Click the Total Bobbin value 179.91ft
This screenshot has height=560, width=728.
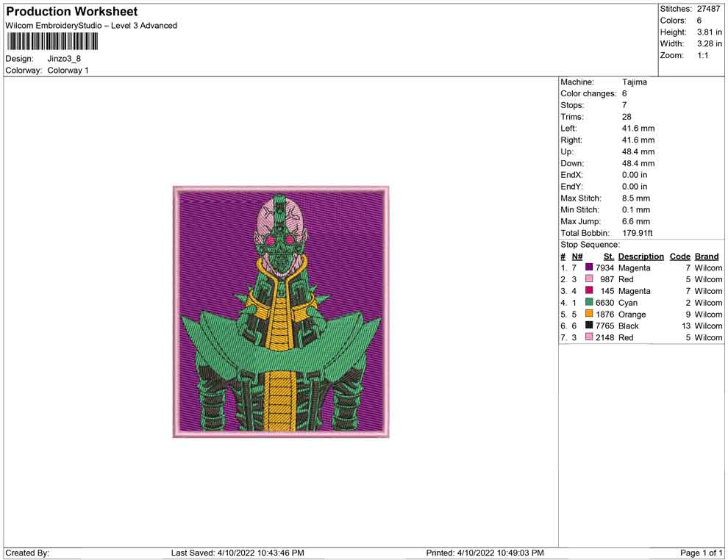click(638, 233)
